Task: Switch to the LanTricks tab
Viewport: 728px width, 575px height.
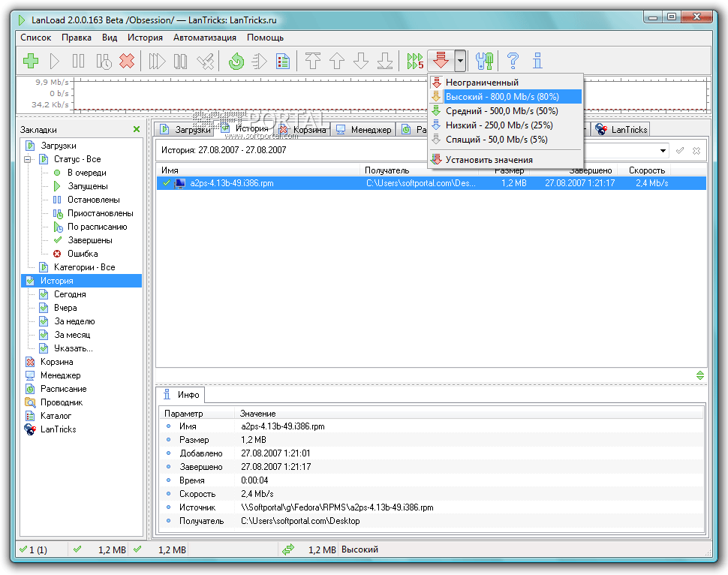Action: (x=621, y=130)
